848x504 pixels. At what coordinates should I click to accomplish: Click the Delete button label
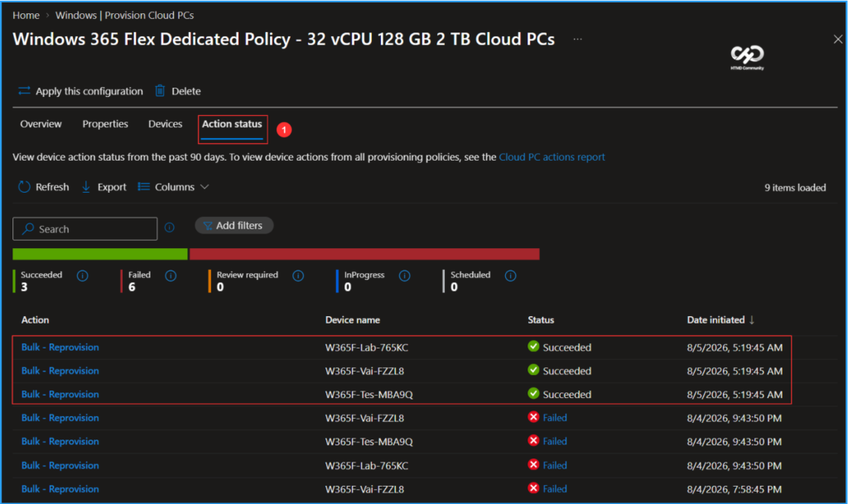pos(186,91)
